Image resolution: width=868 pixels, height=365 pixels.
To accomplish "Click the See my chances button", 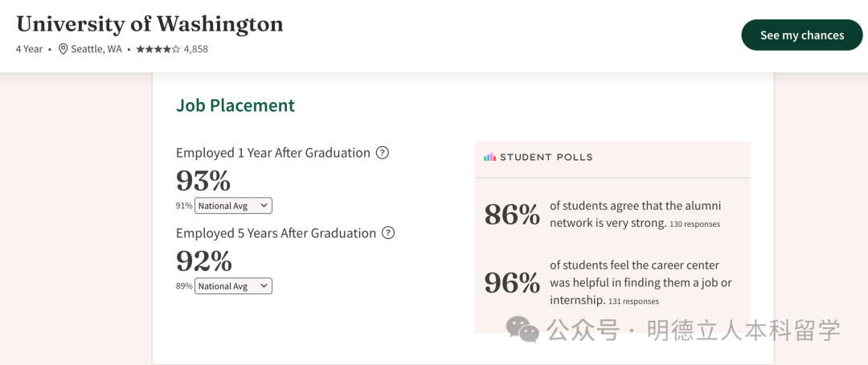I will [801, 35].
